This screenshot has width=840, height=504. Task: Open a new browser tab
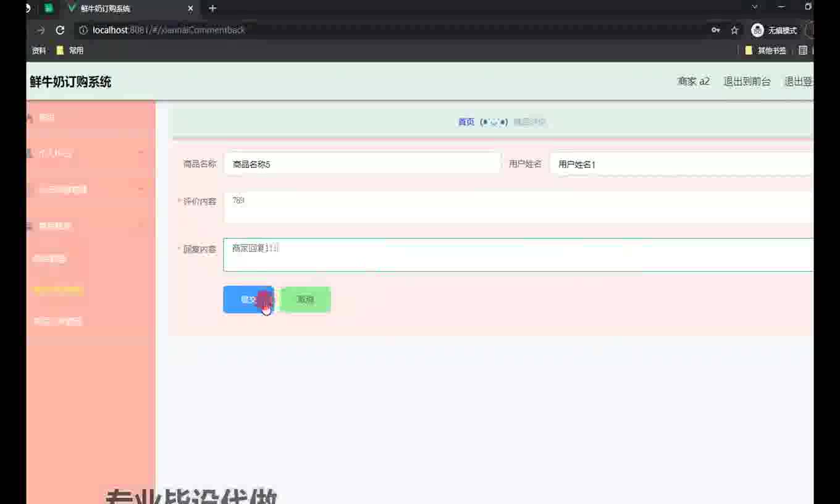point(212,8)
